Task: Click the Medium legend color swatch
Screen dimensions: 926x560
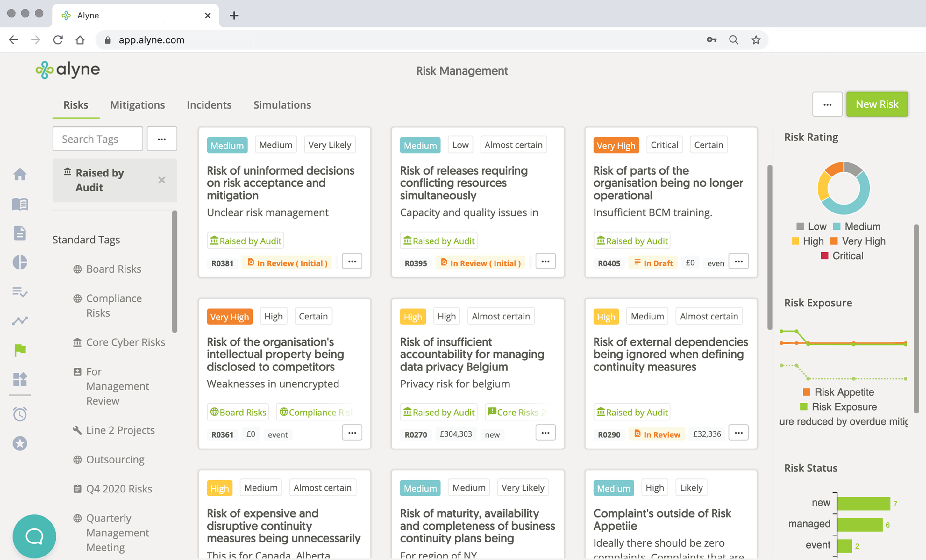Action: point(837,226)
